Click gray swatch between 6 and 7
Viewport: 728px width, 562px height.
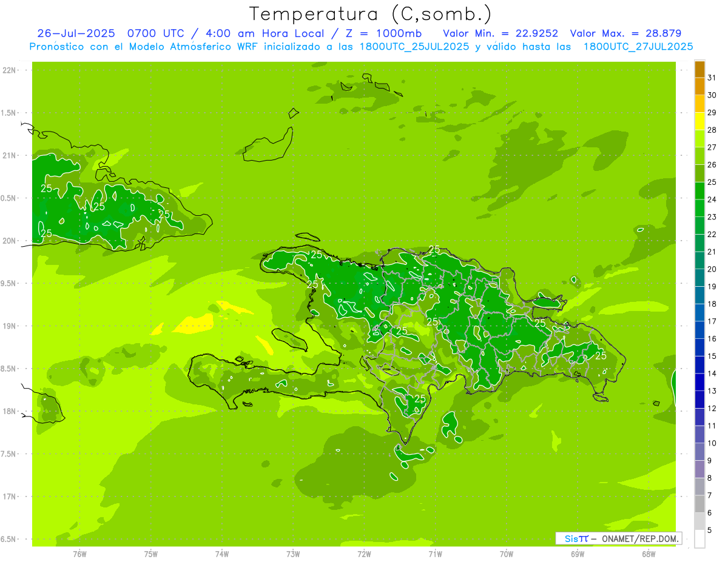699,504
